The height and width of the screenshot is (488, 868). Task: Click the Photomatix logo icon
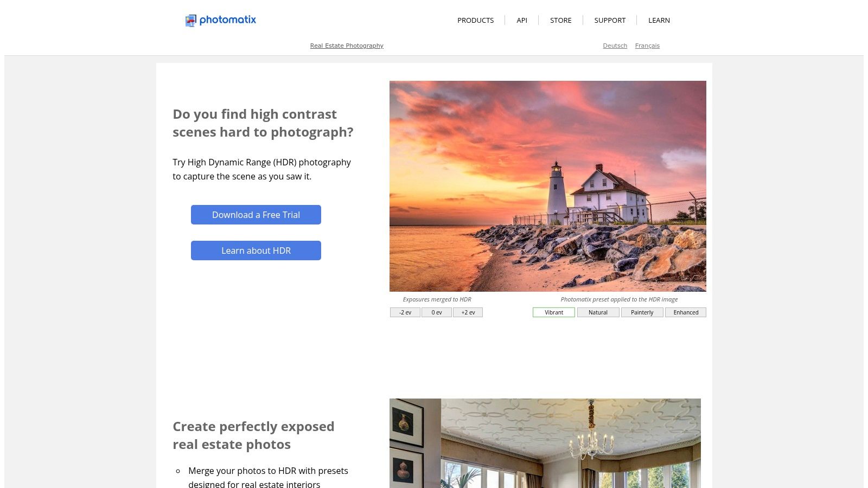pos(190,21)
